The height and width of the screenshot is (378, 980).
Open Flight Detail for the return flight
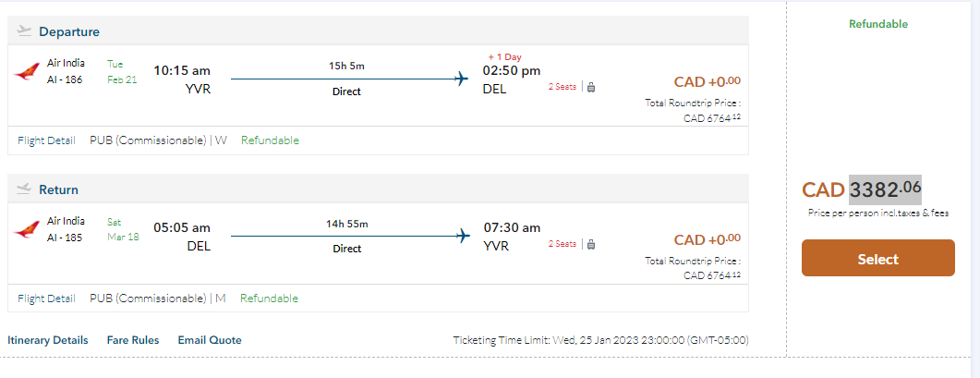point(46,299)
